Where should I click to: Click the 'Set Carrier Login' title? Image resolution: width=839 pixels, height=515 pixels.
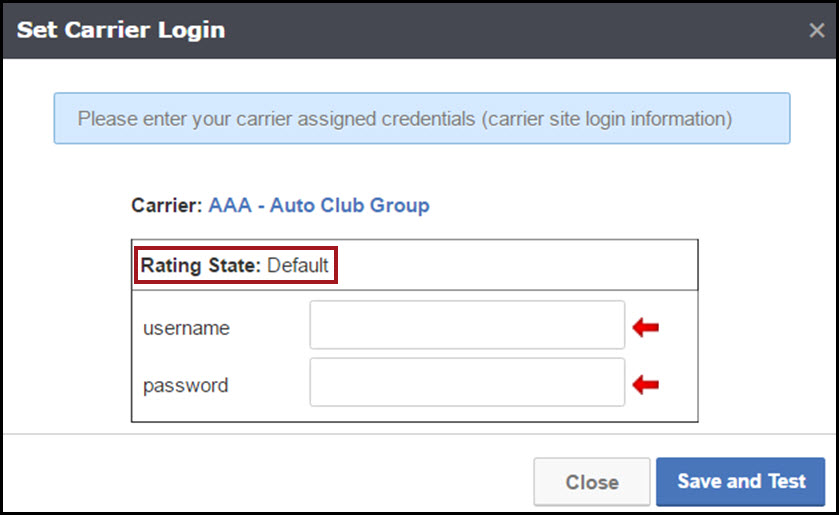point(121,30)
